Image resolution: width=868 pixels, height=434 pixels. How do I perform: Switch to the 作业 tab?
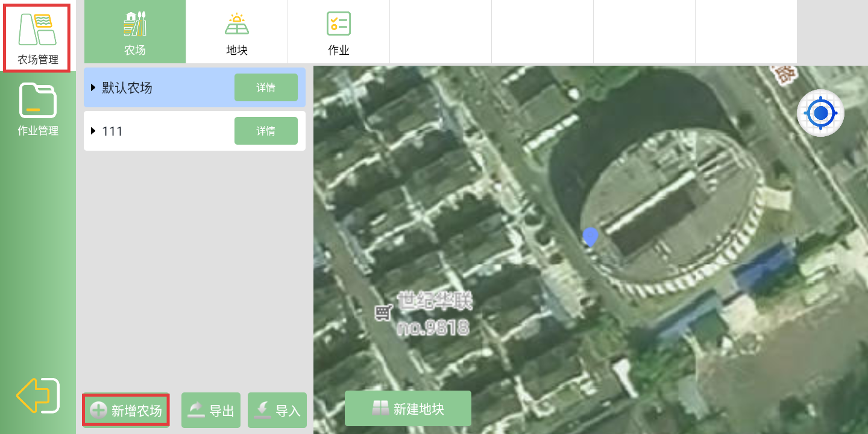(x=339, y=32)
